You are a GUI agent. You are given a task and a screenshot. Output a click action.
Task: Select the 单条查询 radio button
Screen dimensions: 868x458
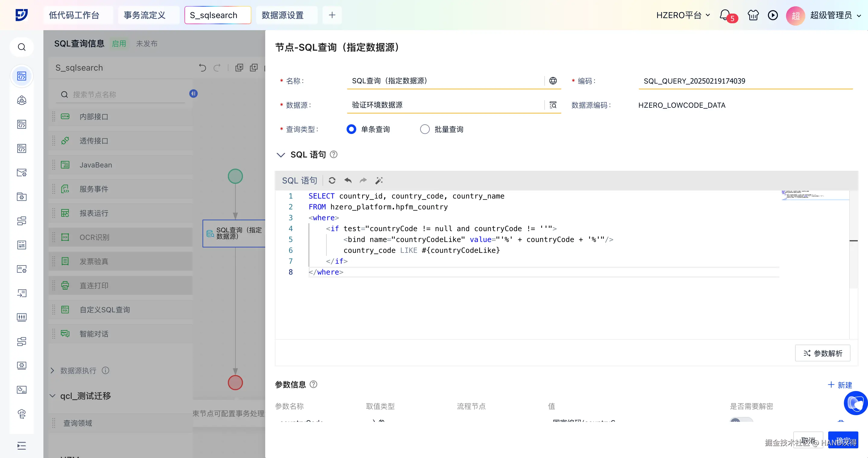pos(351,129)
